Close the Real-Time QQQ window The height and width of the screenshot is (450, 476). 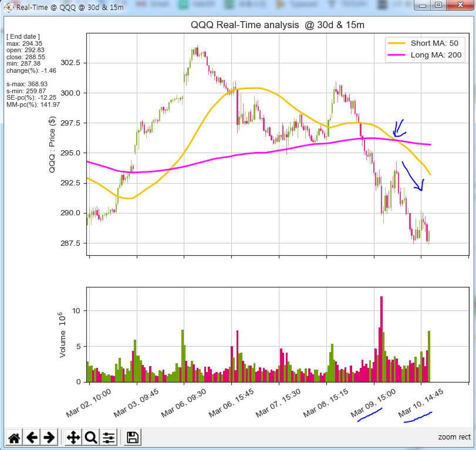coord(460,5)
